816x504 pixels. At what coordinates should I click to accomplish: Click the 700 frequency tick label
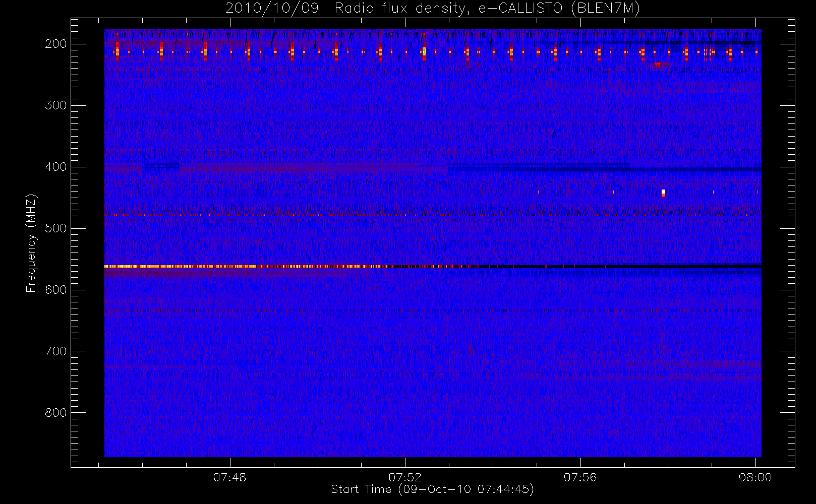click(x=56, y=351)
